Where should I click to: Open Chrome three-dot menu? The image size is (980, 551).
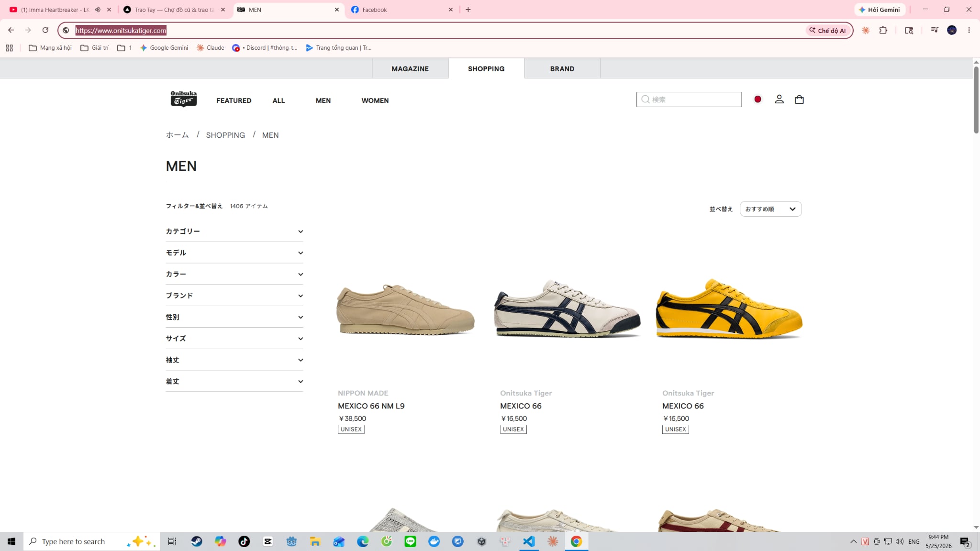coord(969,30)
